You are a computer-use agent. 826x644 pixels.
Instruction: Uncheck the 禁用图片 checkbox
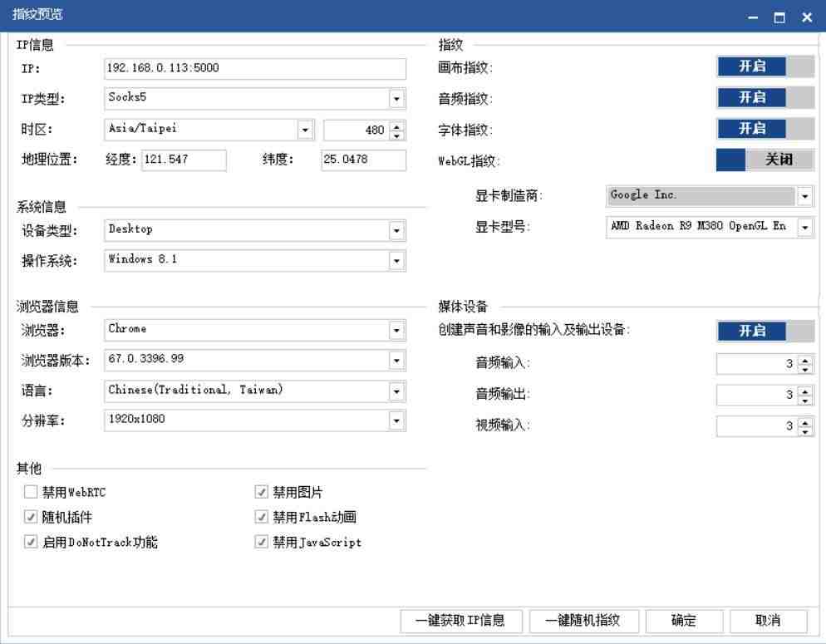coord(261,492)
